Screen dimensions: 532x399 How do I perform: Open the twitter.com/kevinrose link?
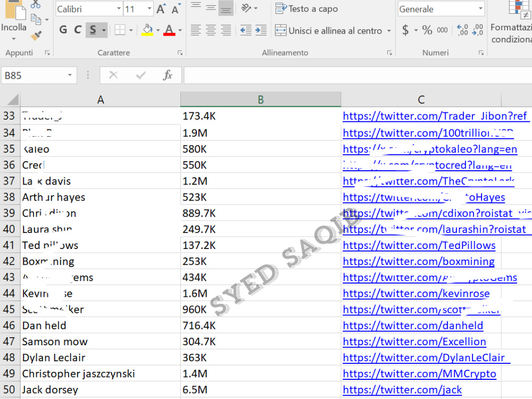click(x=417, y=294)
